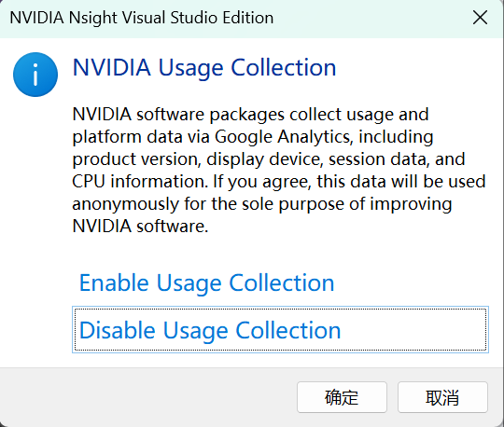Click the blue information icon
The height and width of the screenshot is (427, 504).
point(35,75)
